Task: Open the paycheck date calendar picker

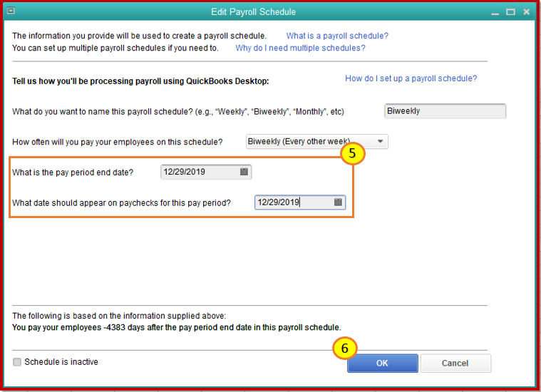Action: click(x=338, y=202)
